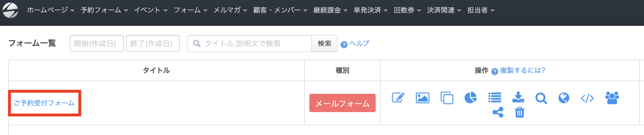Delete the form using the trash icon
The height and width of the screenshot is (135, 644).
(519, 112)
